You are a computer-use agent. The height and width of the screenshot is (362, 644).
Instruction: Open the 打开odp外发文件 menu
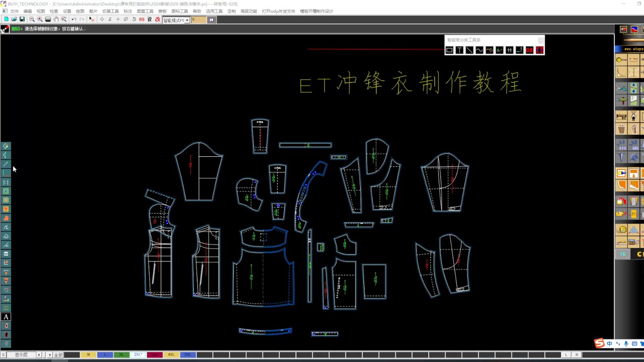[x=279, y=11]
